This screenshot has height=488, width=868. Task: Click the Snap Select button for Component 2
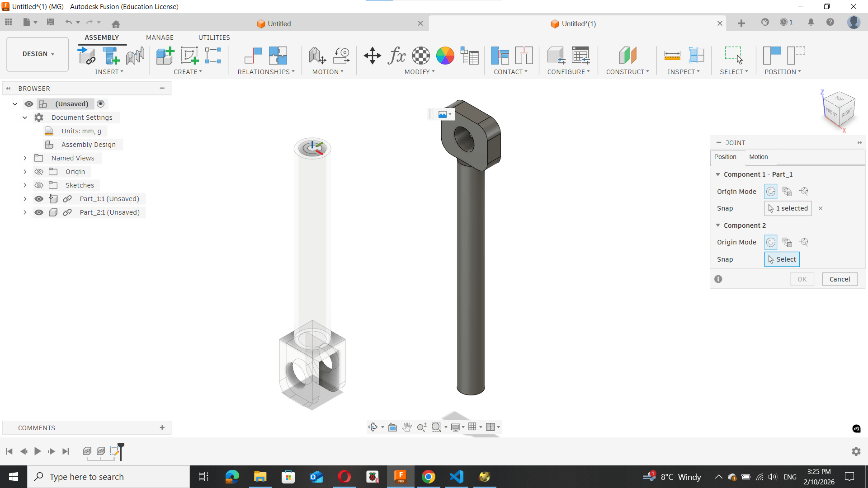tap(782, 259)
